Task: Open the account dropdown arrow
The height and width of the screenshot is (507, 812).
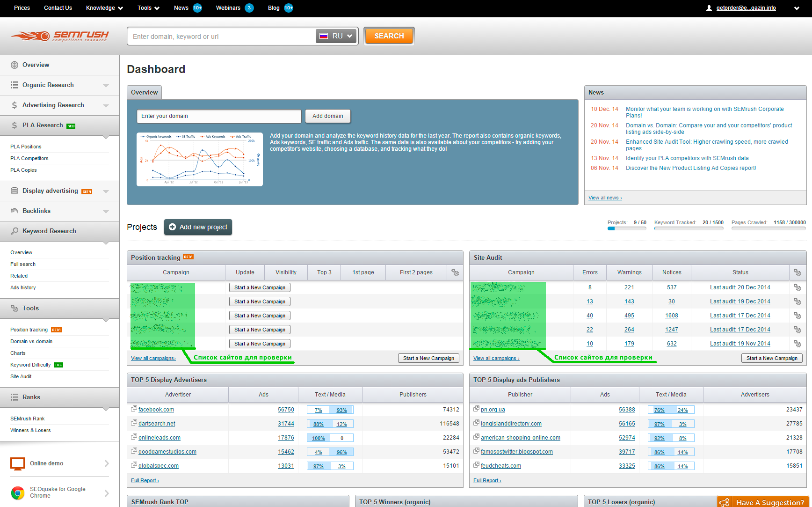Action: tap(797, 8)
